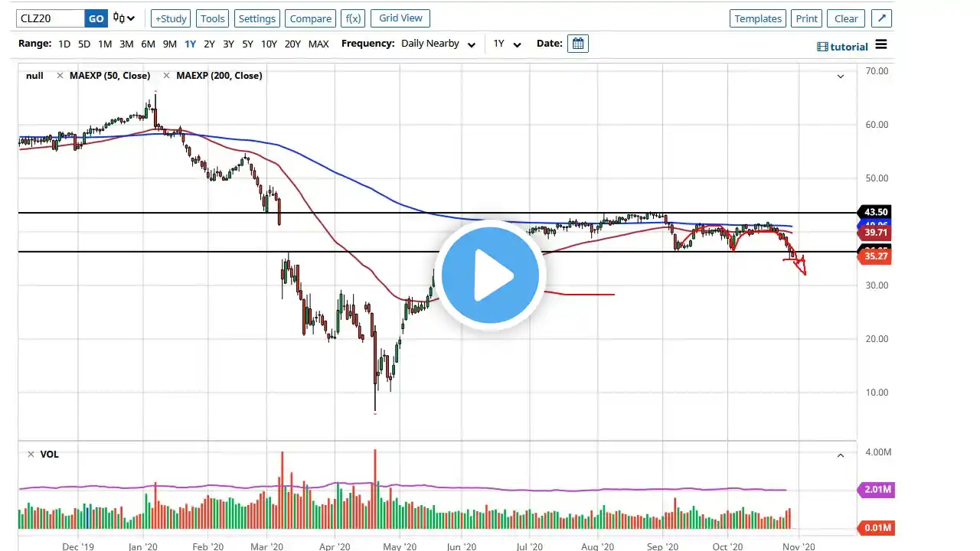Screen dimensions: 980x551
Task: Open the tutorial video link
Action: point(842,47)
